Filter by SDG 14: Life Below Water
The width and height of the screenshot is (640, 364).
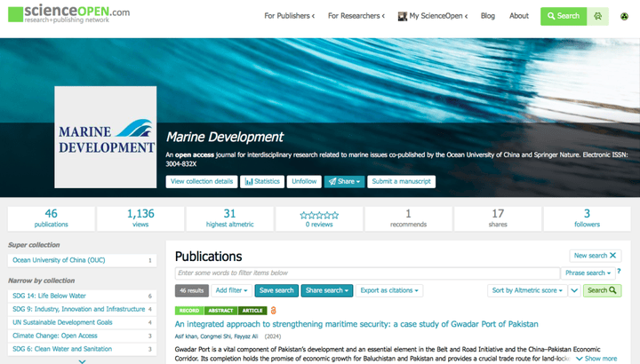click(82, 296)
